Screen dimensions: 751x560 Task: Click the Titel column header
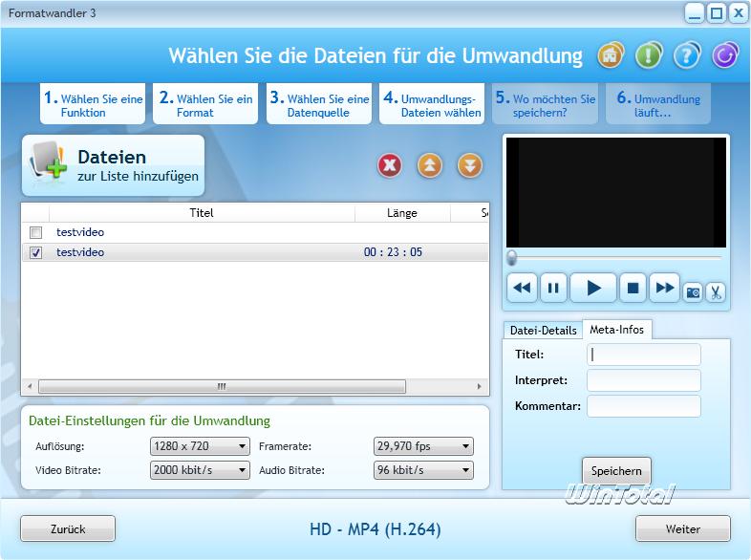tap(202, 213)
